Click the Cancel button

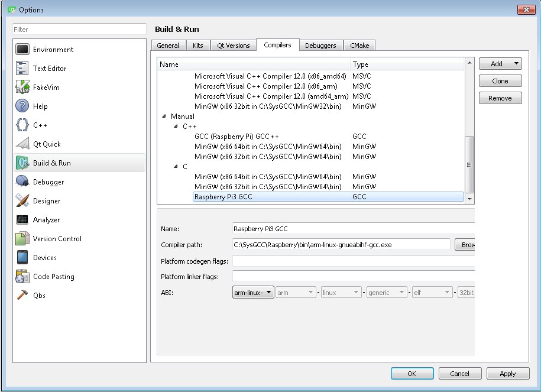[x=460, y=373]
